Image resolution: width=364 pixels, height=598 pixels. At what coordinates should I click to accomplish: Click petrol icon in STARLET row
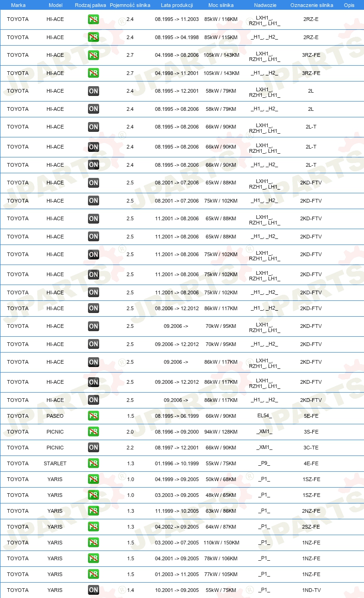[x=94, y=463]
